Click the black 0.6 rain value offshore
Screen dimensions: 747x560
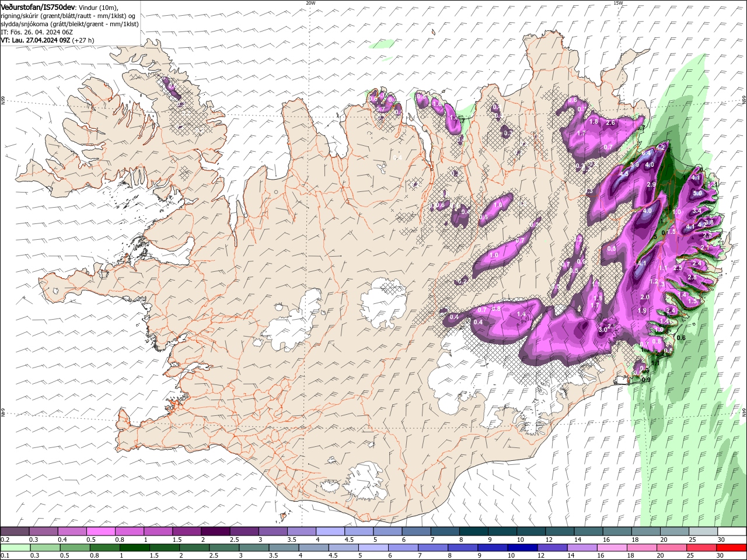pos(680,338)
